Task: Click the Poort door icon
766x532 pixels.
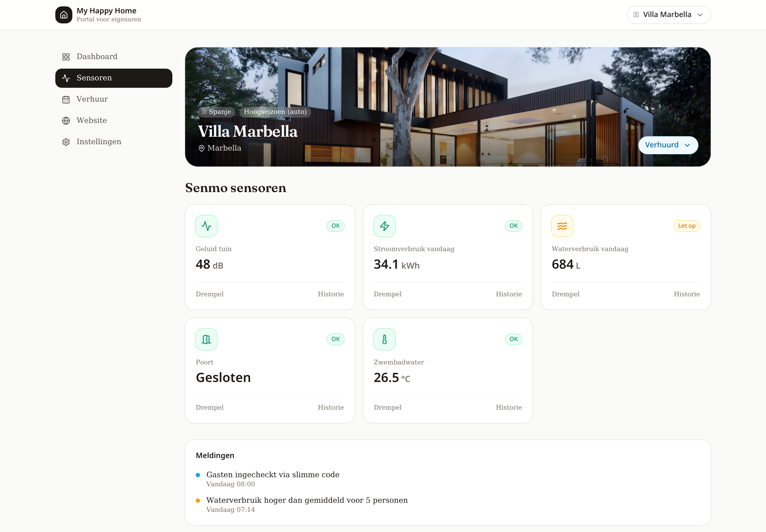Action: coord(206,339)
